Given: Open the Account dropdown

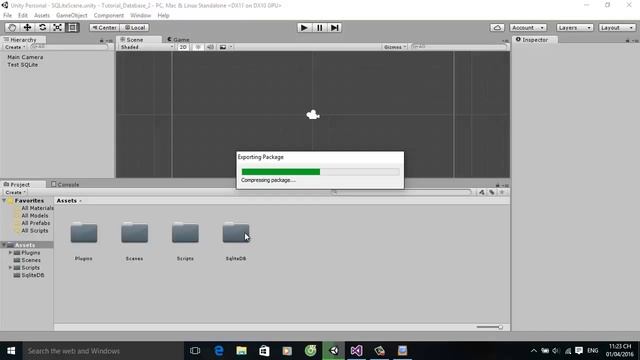Looking at the screenshot, I should pyautogui.click(x=528, y=28).
